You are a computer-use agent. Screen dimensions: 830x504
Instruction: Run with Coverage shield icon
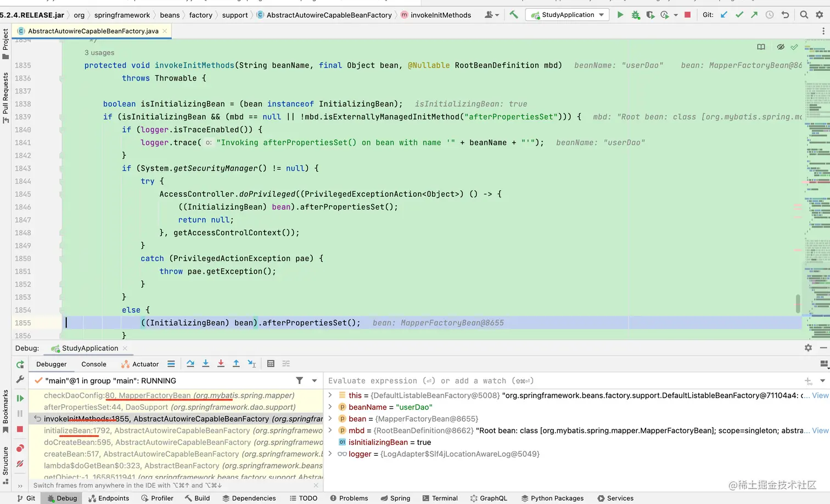click(650, 15)
